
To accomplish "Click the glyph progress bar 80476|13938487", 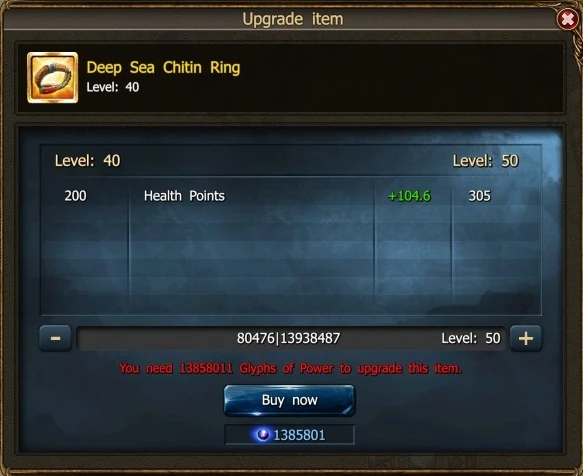I will coord(291,338).
